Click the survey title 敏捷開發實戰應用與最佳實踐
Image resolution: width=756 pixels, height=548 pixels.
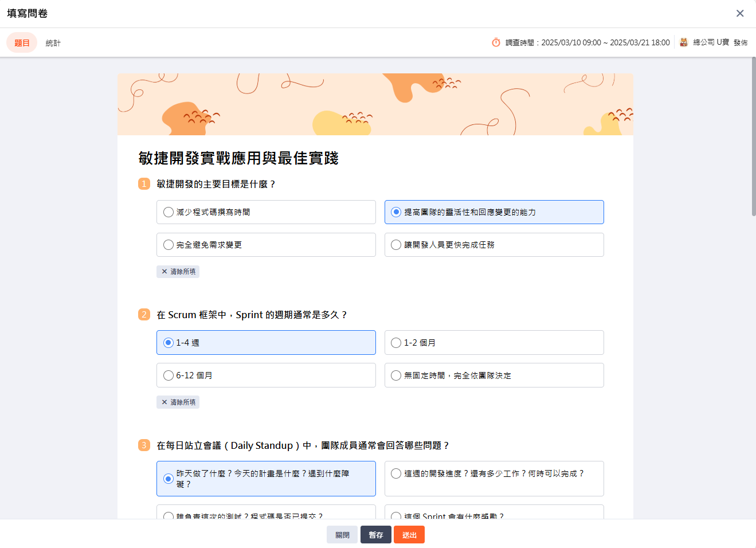pyautogui.click(x=238, y=158)
